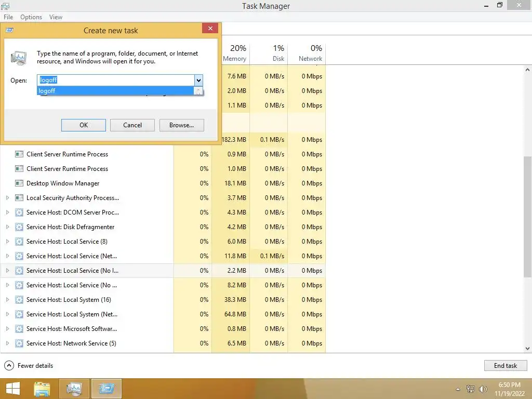This screenshot has height=399, width=532.
Task: Click the volume speaker tray icon
Action: coord(483,389)
